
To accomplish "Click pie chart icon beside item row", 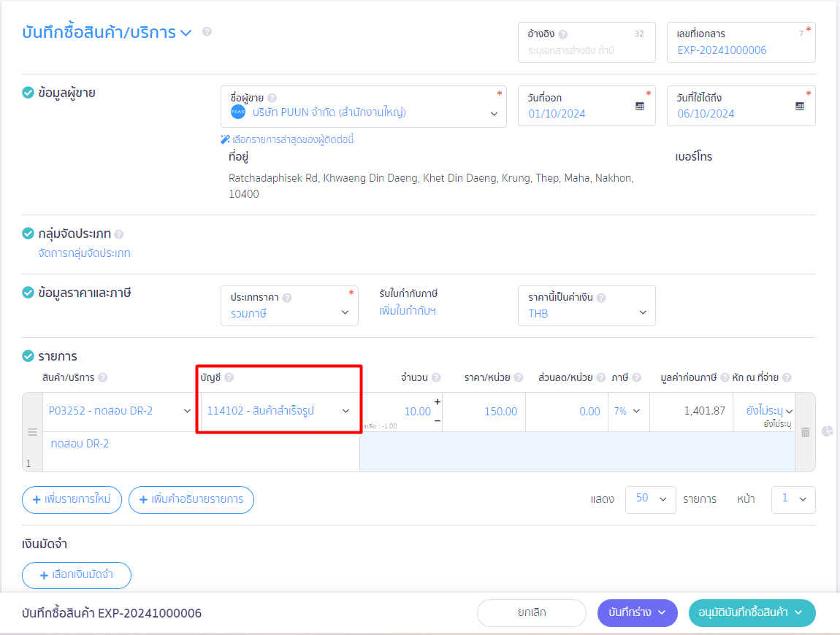I will 827,431.
